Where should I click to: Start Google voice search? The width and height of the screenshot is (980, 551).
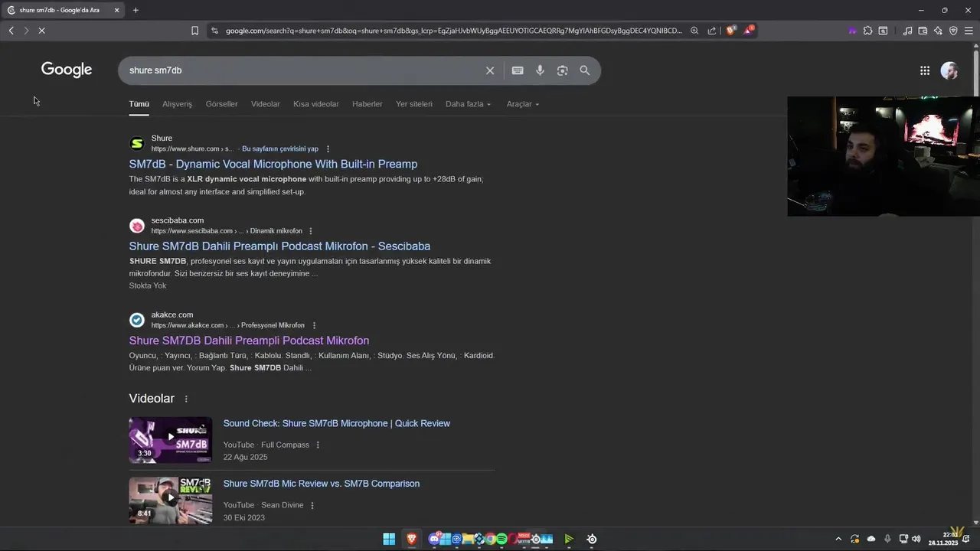[x=540, y=70]
